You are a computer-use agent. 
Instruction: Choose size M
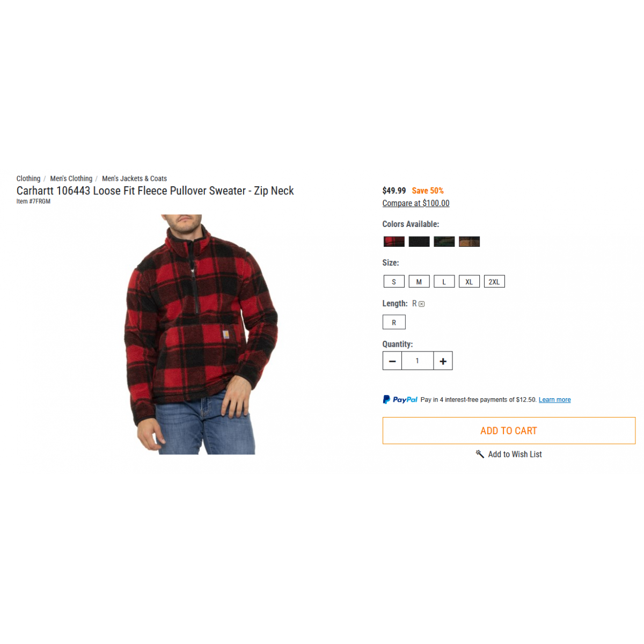point(419,281)
